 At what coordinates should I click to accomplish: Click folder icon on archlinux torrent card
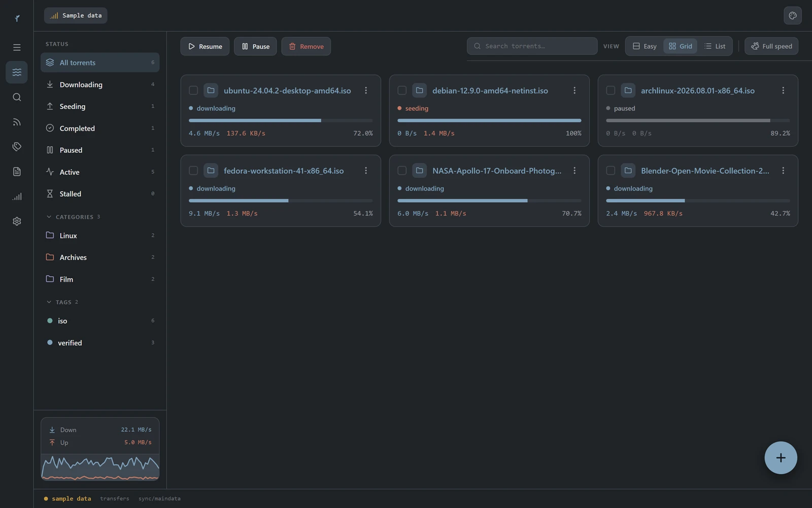tap(628, 90)
